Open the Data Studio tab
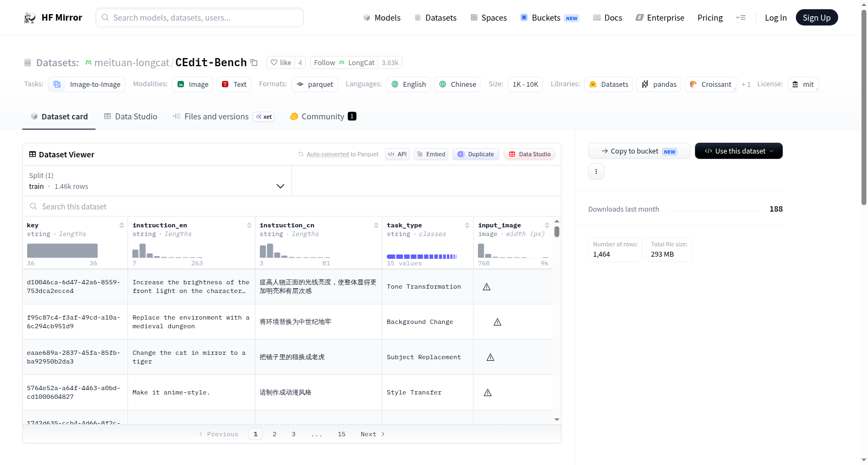 (x=131, y=116)
